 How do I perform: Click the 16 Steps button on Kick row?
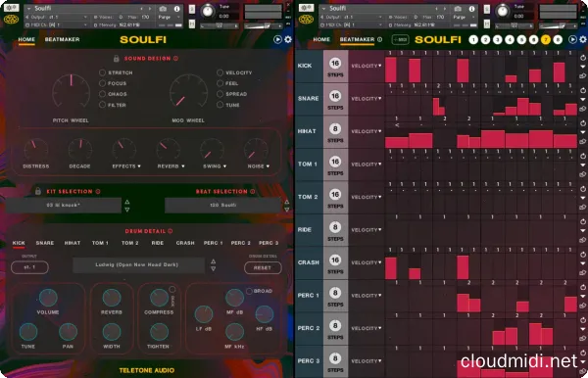(x=335, y=64)
